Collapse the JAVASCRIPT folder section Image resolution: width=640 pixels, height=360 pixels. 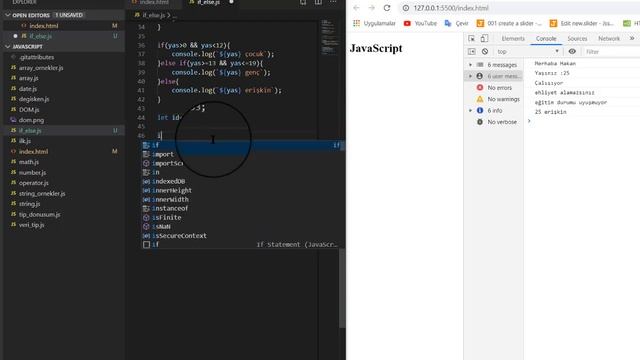(x=27, y=47)
